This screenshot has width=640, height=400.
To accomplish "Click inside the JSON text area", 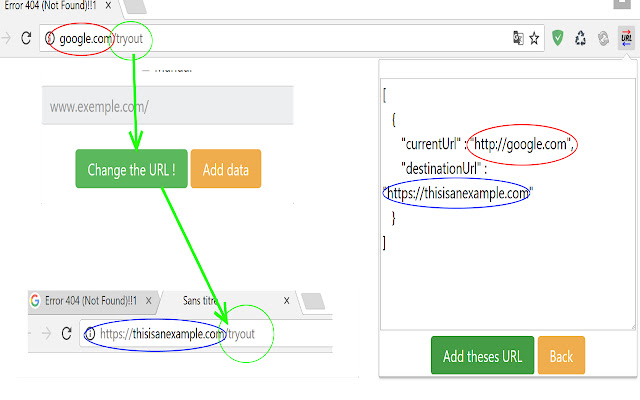I will 508,204.
